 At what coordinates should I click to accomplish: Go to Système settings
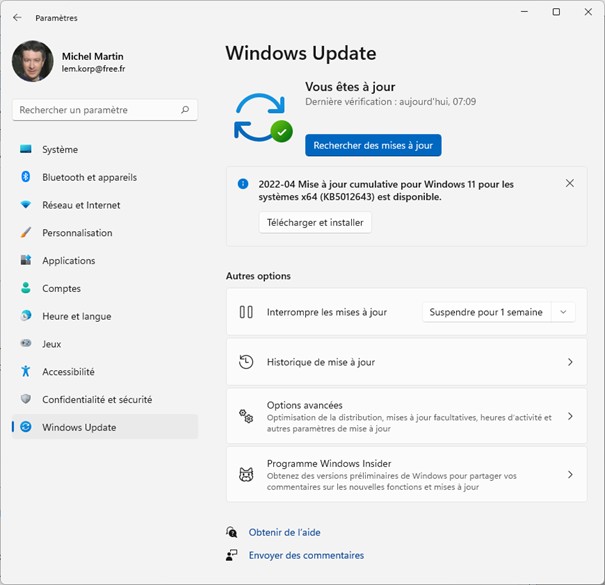[x=60, y=150]
